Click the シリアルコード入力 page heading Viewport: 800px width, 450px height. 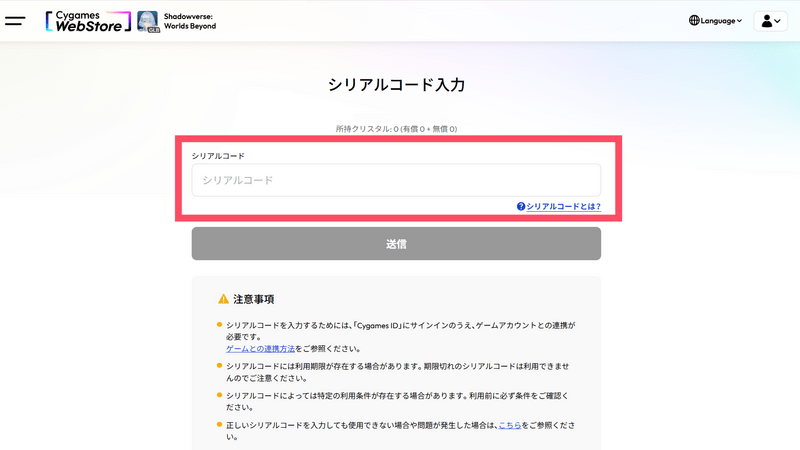pos(396,85)
